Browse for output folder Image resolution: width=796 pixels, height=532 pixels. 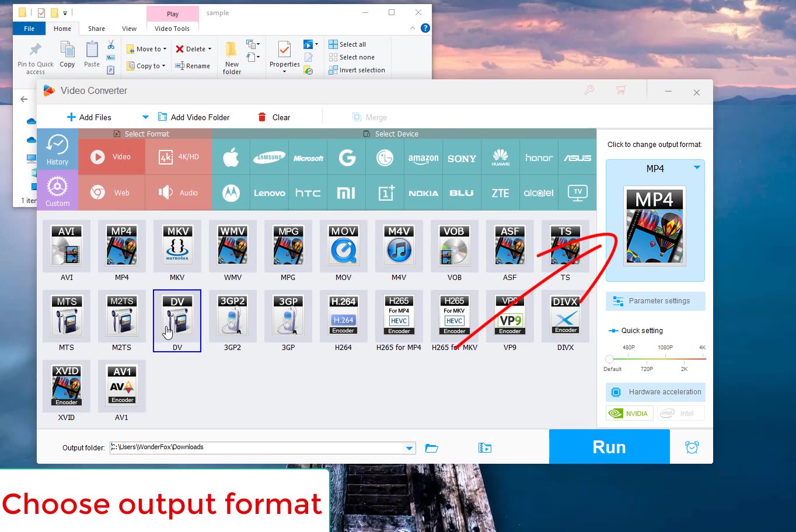click(x=432, y=448)
